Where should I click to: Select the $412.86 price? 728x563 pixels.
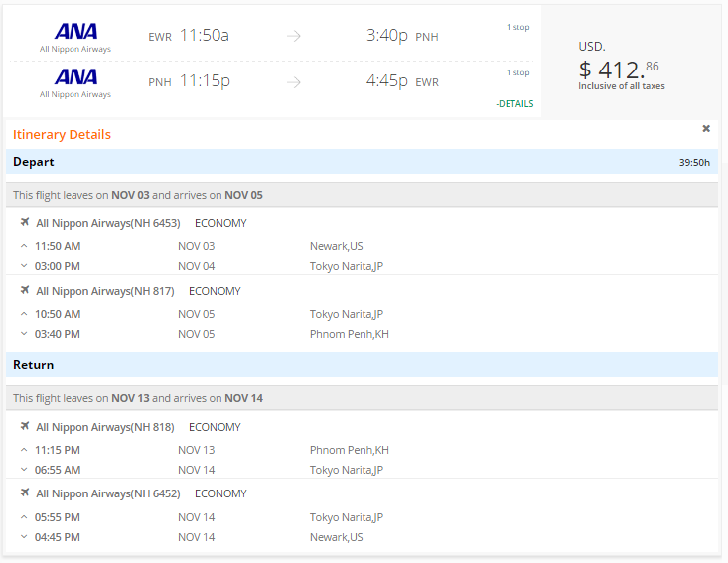point(619,70)
